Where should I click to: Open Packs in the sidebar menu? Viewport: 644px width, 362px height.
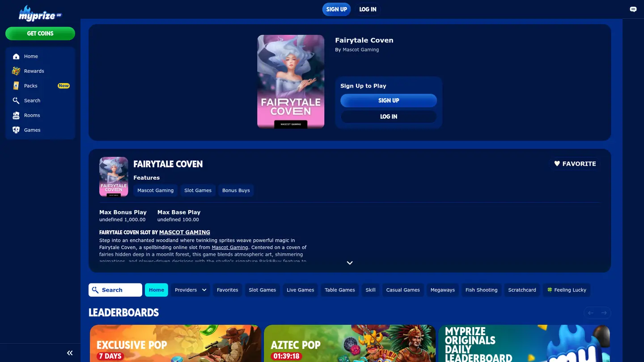40,86
